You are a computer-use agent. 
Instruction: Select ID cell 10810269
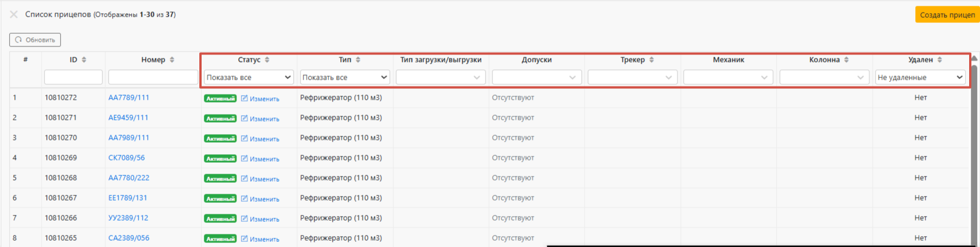tap(61, 158)
